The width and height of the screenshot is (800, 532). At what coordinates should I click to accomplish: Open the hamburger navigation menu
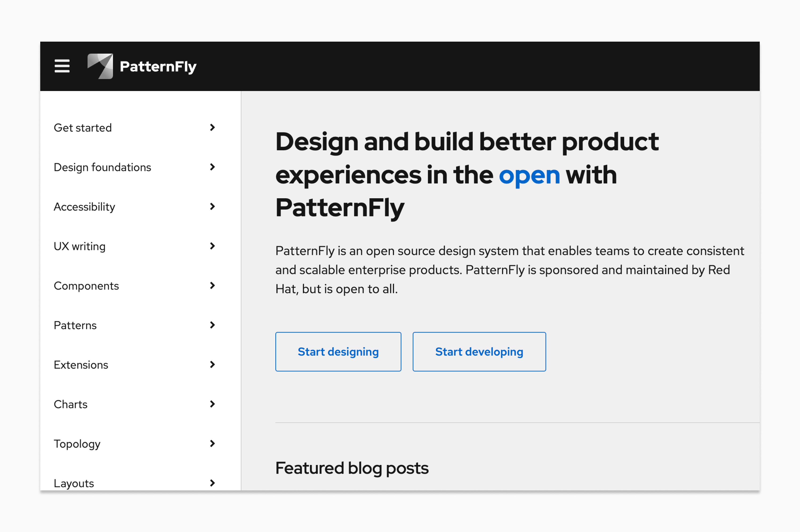[62, 67]
